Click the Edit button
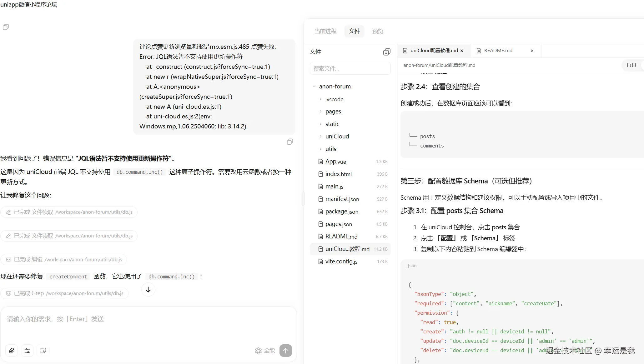This screenshot has width=644, height=364. click(x=631, y=65)
